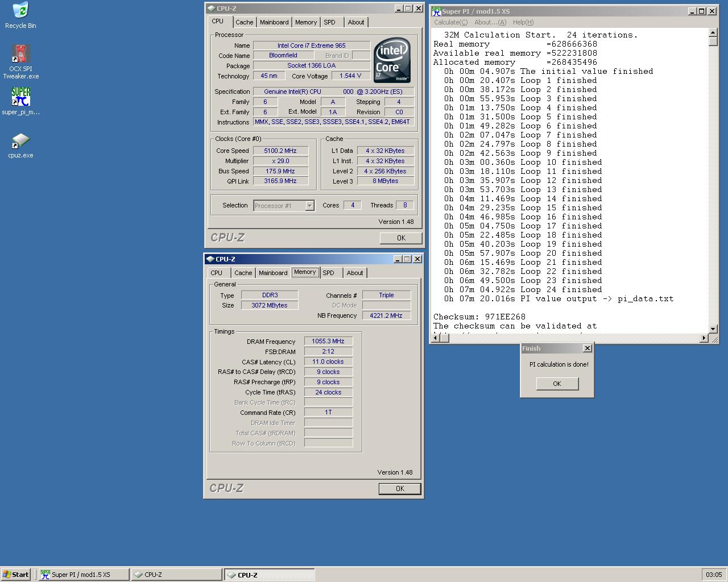Open the Help menu in Super PI

pos(523,22)
